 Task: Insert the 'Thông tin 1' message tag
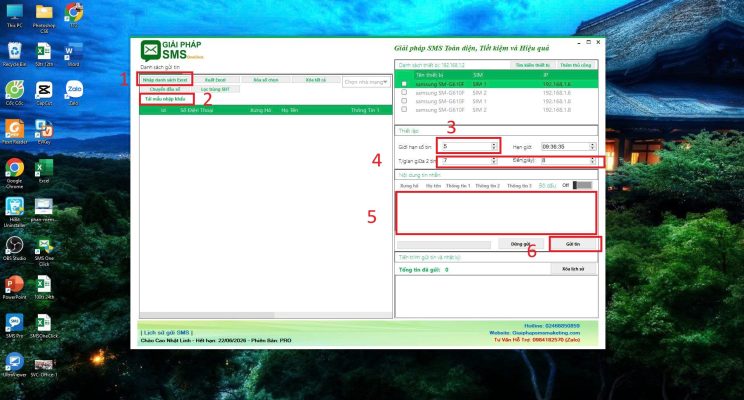click(459, 185)
